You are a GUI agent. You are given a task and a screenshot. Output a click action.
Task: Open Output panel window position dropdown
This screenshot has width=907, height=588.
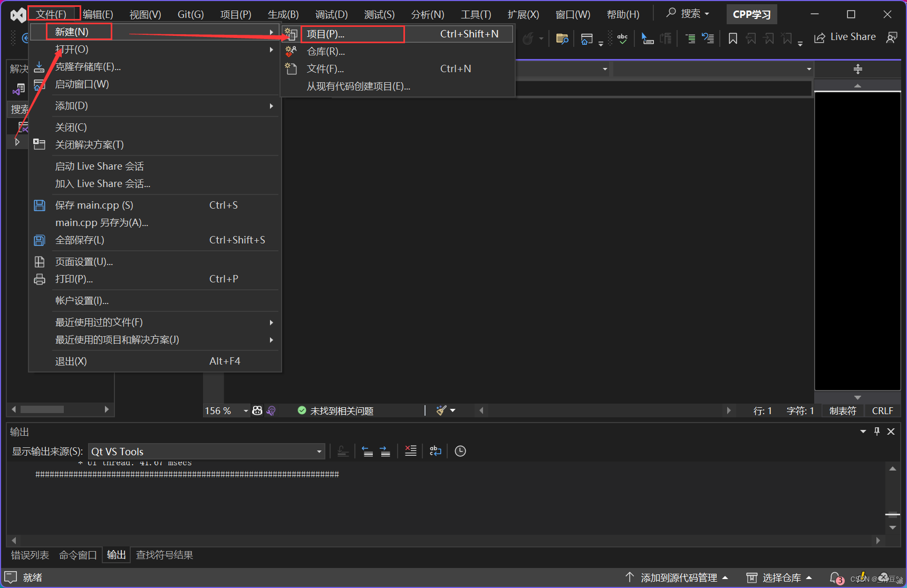(x=863, y=432)
